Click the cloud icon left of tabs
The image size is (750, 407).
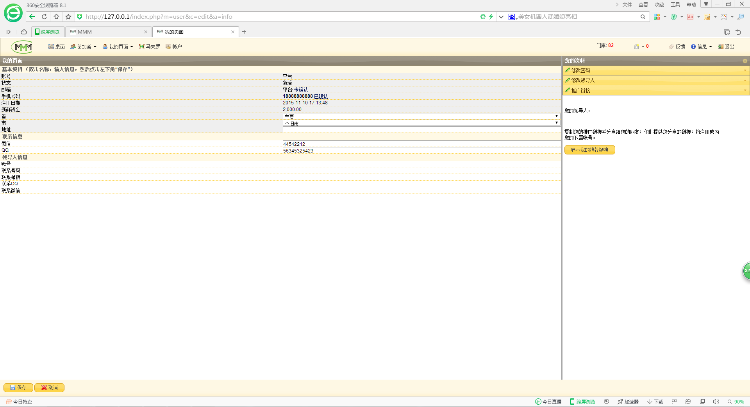coord(23,32)
